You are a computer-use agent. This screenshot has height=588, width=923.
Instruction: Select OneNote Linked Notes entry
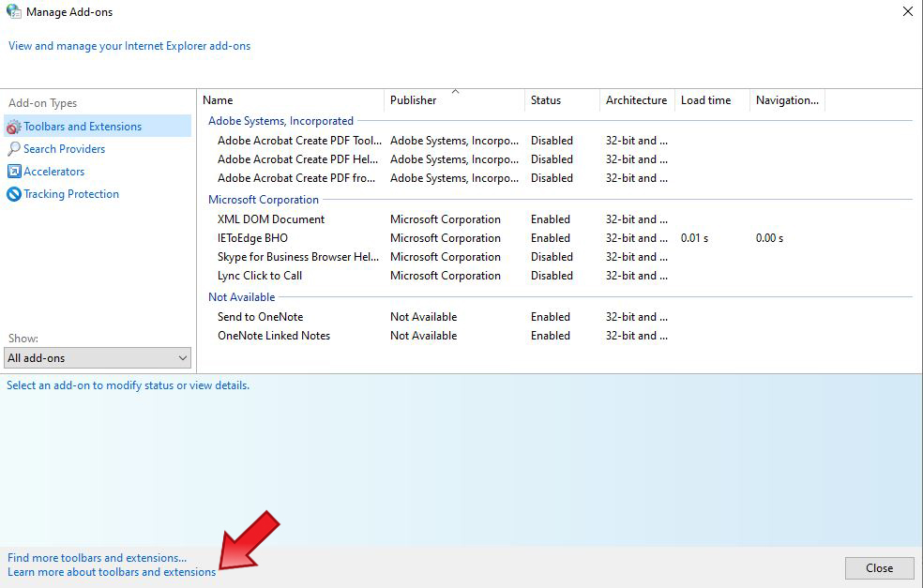pyautogui.click(x=274, y=336)
